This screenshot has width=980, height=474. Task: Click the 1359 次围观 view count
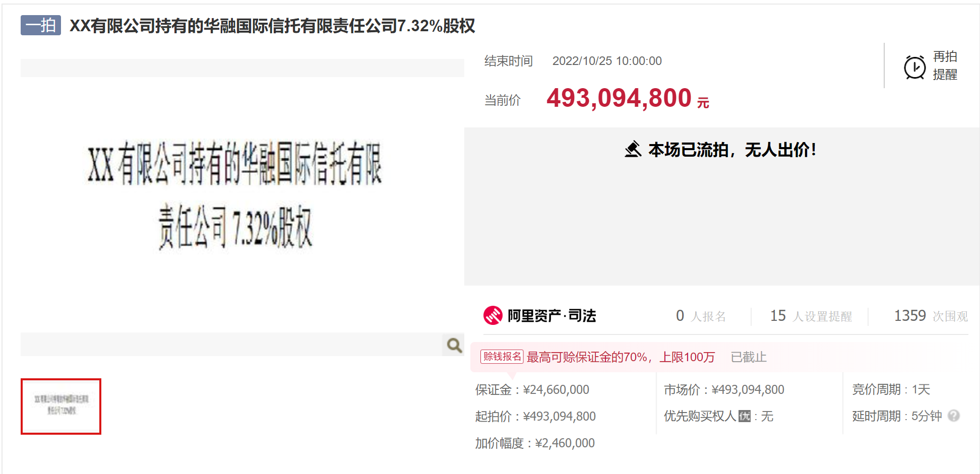pyautogui.click(x=931, y=316)
